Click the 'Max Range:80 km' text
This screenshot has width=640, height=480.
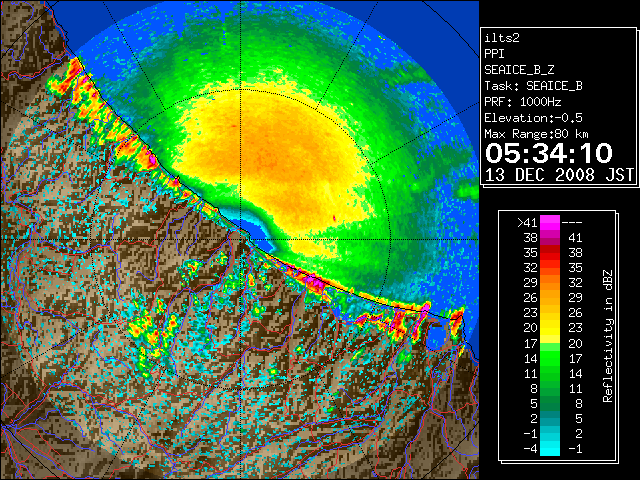pos(536,134)
